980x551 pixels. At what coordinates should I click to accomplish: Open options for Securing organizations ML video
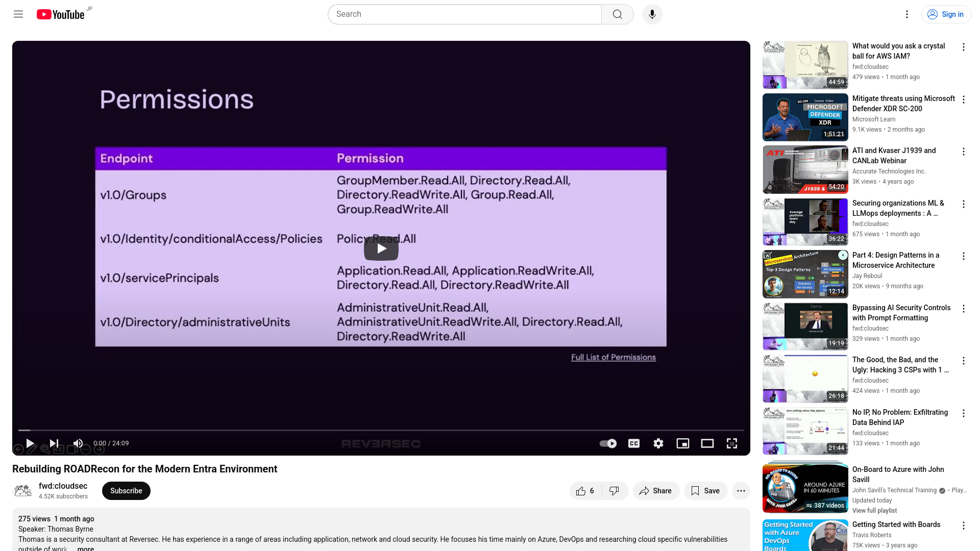pyautogui.click(x=964, y=204)
